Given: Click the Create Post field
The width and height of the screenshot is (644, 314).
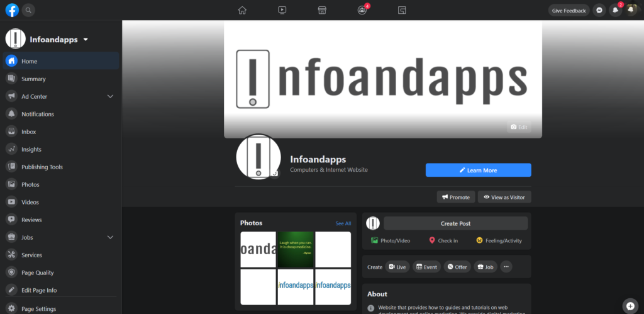Looking at the screenshot, I should 455,223.
